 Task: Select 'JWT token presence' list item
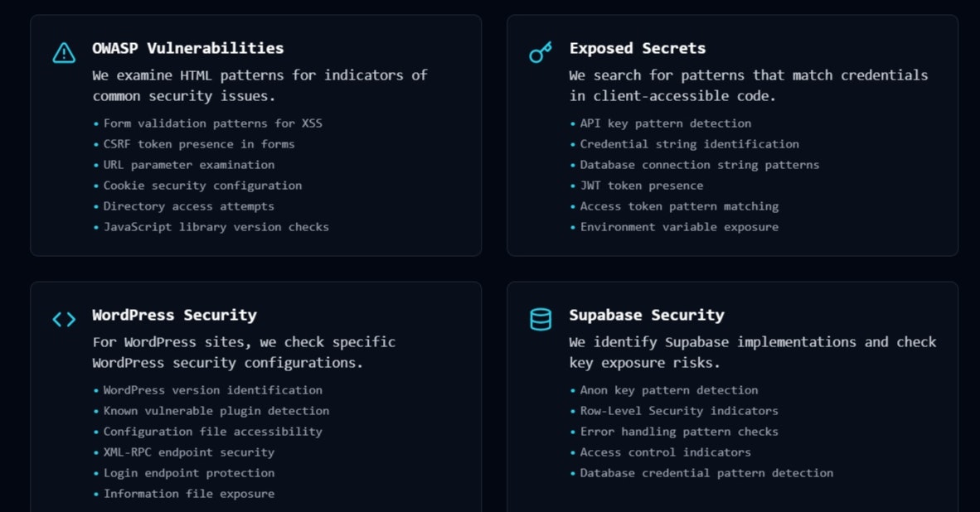tap(641, 186)
